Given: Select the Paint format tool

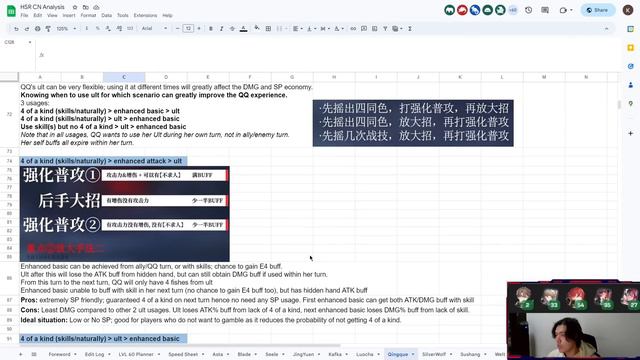Looking at the screenshot, I should pos(48,29).
